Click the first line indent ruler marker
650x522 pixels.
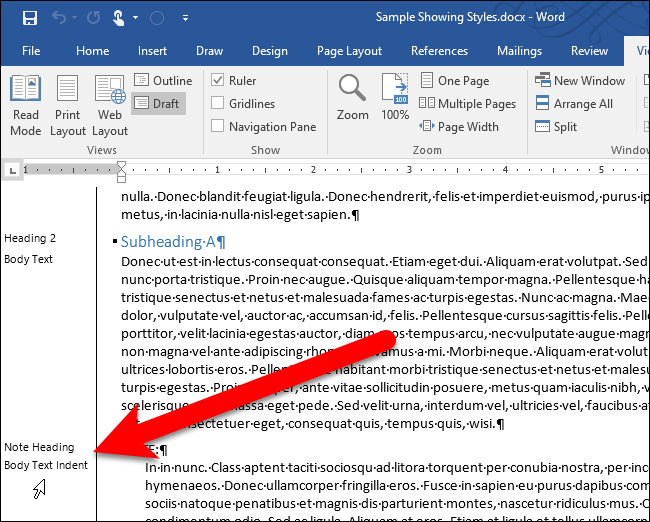click(x=121, y=165)
